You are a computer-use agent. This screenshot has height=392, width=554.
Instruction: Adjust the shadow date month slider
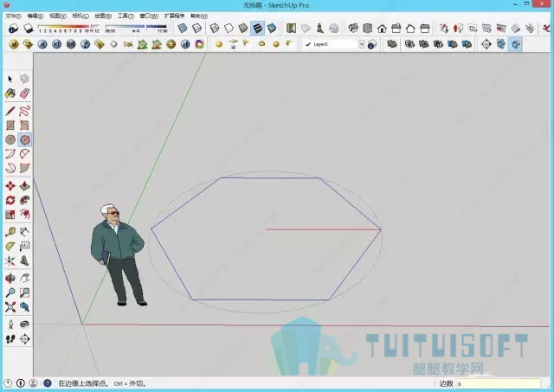pyautogui.click(x=69, y=27)
